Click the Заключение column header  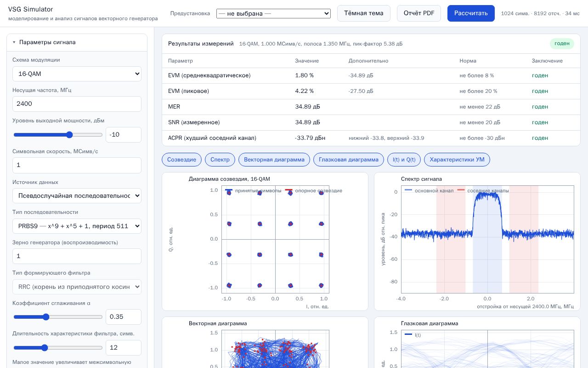[547, 61]
